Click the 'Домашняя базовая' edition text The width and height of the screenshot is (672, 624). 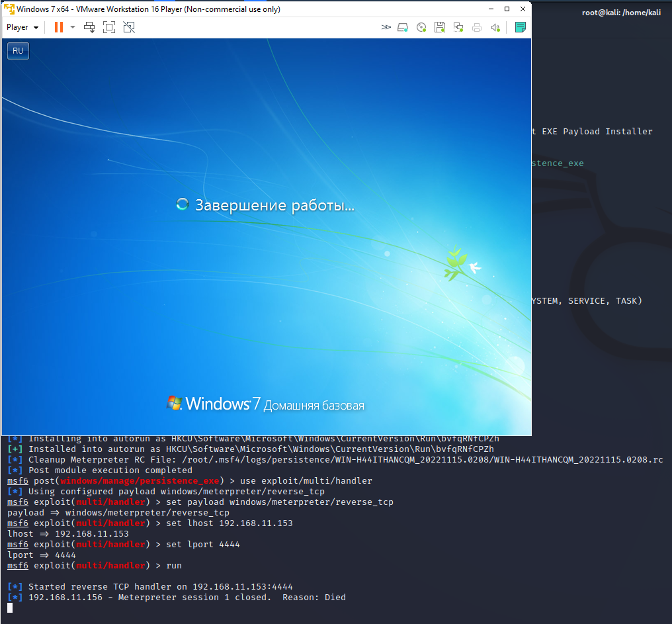(x=314, y=405)
